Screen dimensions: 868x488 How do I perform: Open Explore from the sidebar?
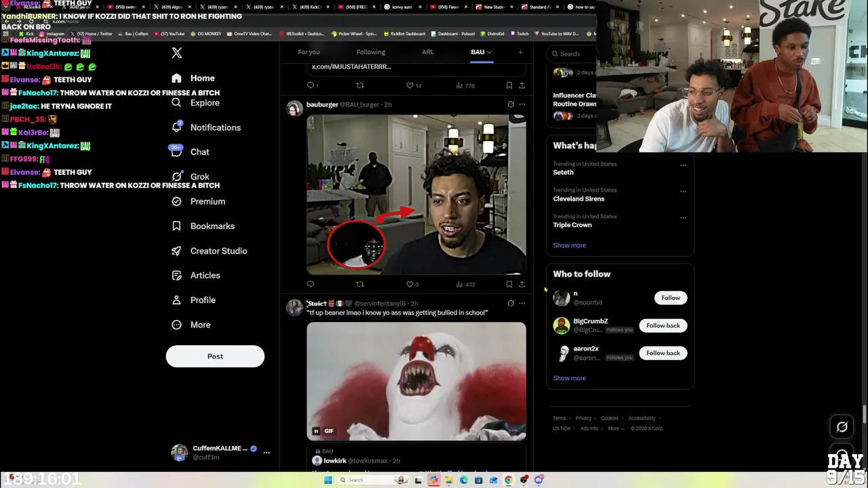195,103
